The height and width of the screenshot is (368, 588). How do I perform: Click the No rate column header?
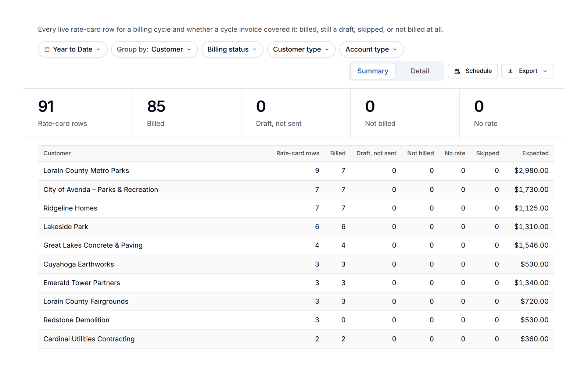[x=455, y=153]
